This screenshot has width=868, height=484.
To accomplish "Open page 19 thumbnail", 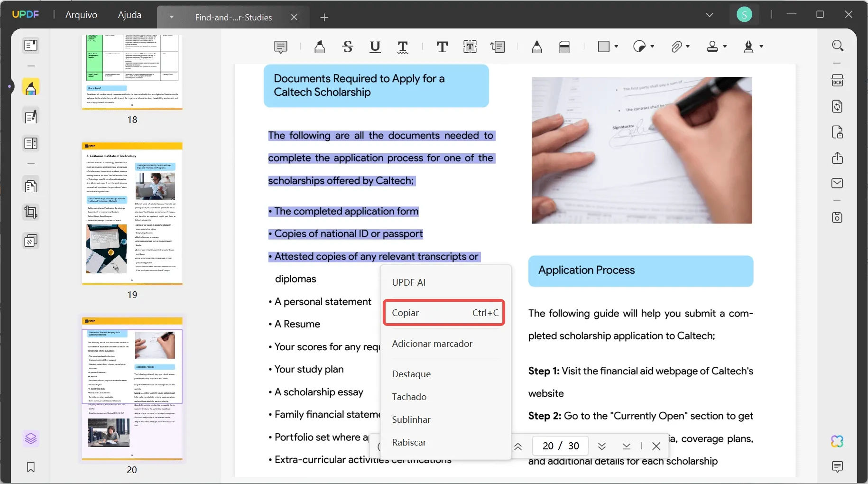I will pyautogui.click(x=132, y=213).
